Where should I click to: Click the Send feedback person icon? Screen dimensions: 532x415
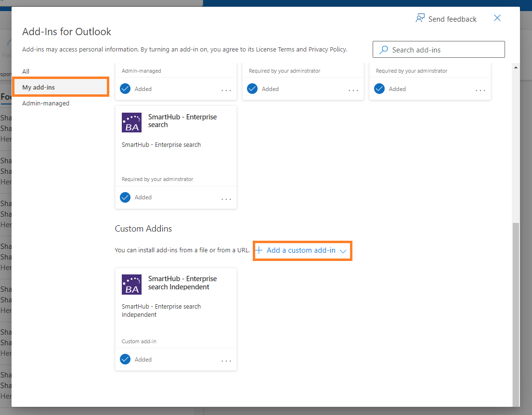(x=420, y=18)
